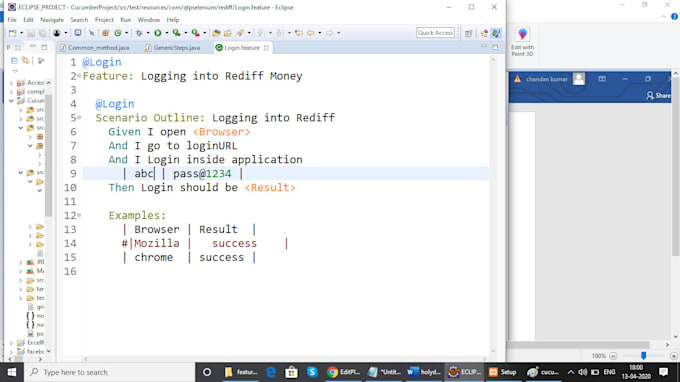The height and width of the screenshot is (382, 680).
Task: Click the Quick Access search box
Action: pyautogui.click(x=435, y=33)
